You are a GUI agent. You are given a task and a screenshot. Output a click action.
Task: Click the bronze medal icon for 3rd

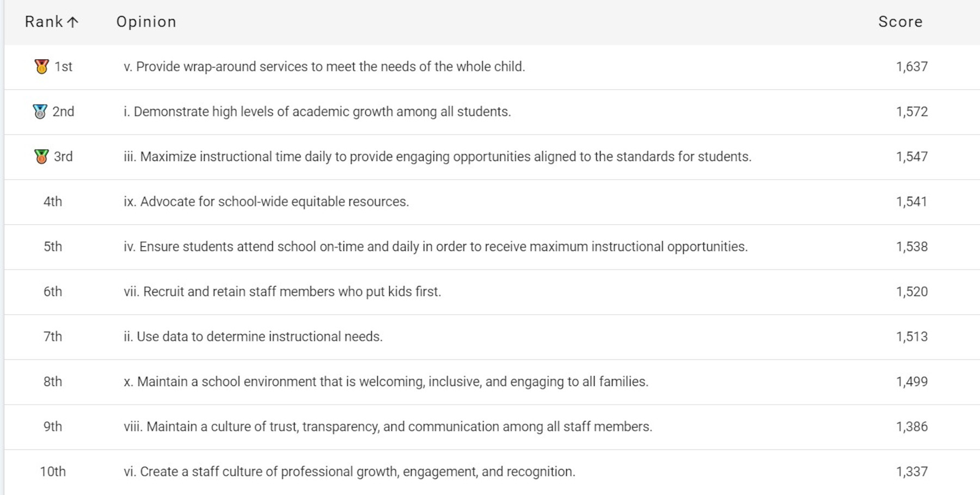click(41, 157)
